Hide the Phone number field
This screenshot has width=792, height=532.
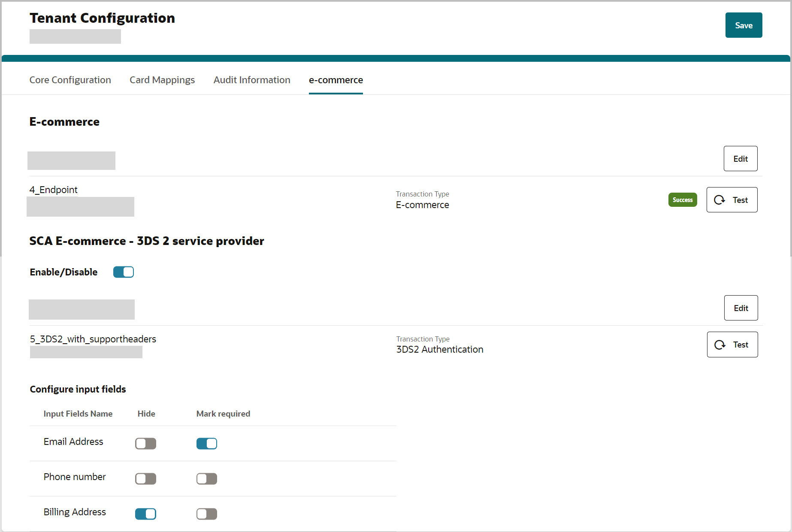point(145,478)
